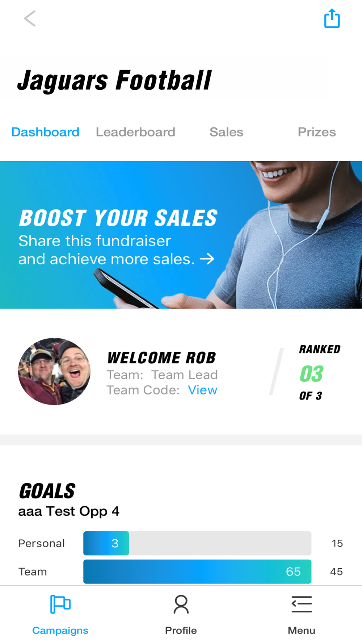Tap the Welcome Rob heading
The image size is (362, 644).
[161, 358]
